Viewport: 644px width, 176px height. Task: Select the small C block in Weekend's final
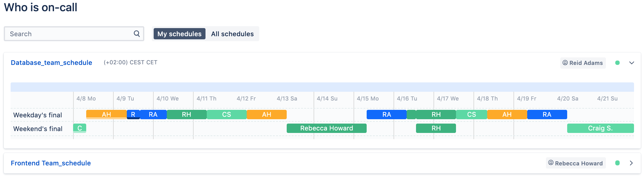point(80,128)
